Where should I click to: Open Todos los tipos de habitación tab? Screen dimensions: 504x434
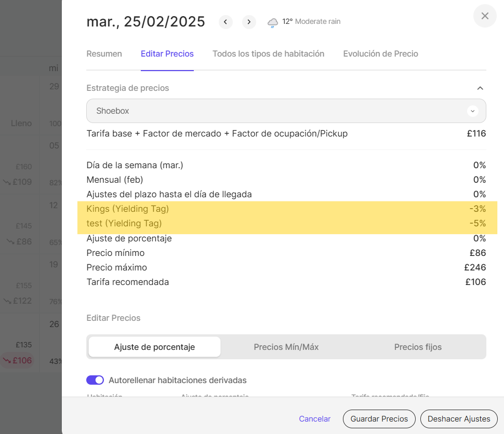point(268,54)
